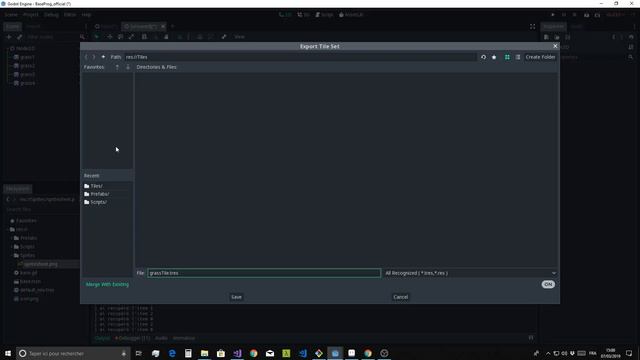Screen dimensions: 640x360
Task: Click the Cancel button
Action: (400, 297)
